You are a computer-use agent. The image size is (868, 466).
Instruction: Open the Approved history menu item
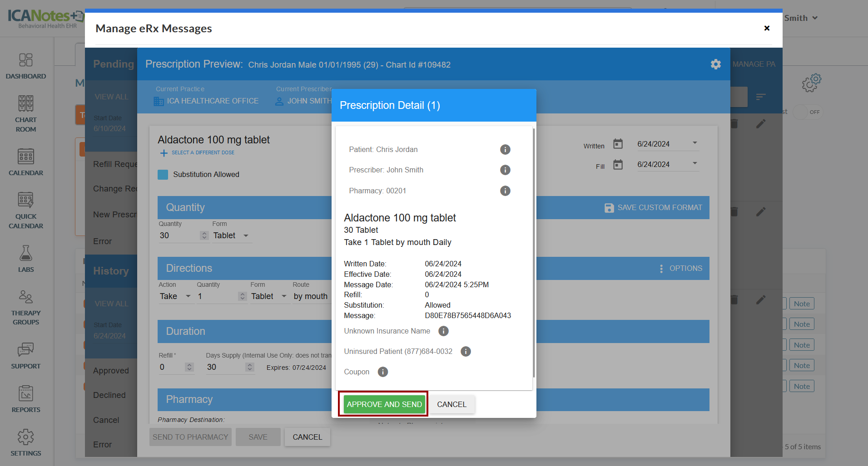click(x=111, y=371)
